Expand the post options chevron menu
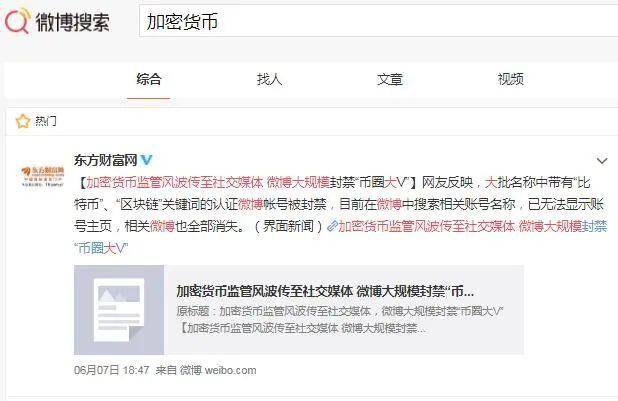618x401 pixels. click(x=601, y=161)
